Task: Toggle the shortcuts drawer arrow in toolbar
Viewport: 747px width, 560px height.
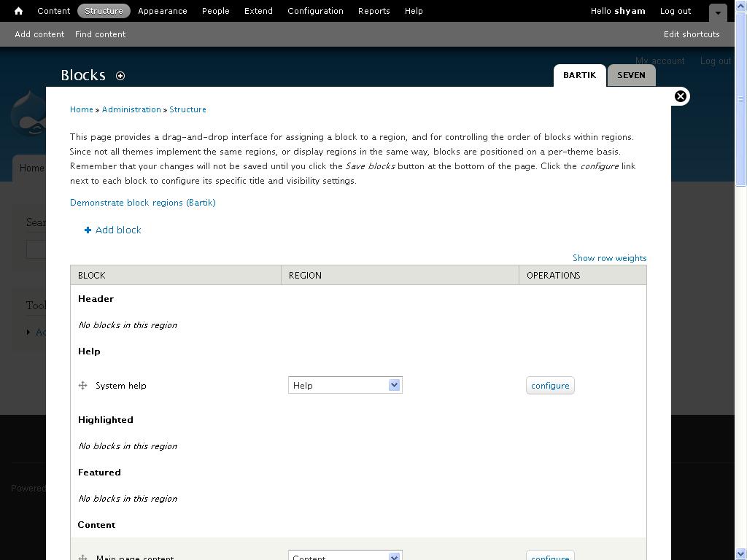Action: coord(718,13)
